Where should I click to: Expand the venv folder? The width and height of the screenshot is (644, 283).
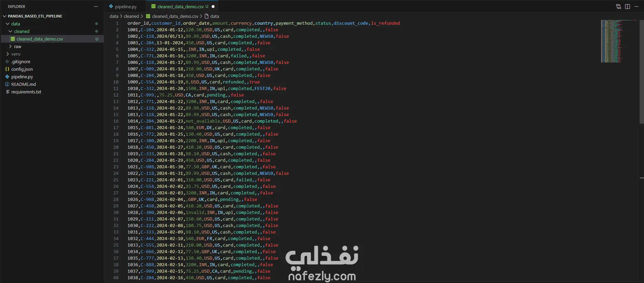8,54
